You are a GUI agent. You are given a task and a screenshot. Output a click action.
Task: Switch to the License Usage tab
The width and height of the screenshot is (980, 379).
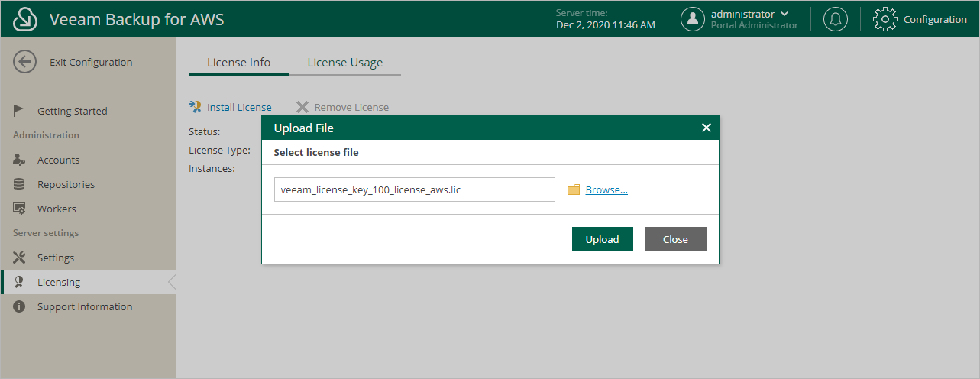coord(344,63)
